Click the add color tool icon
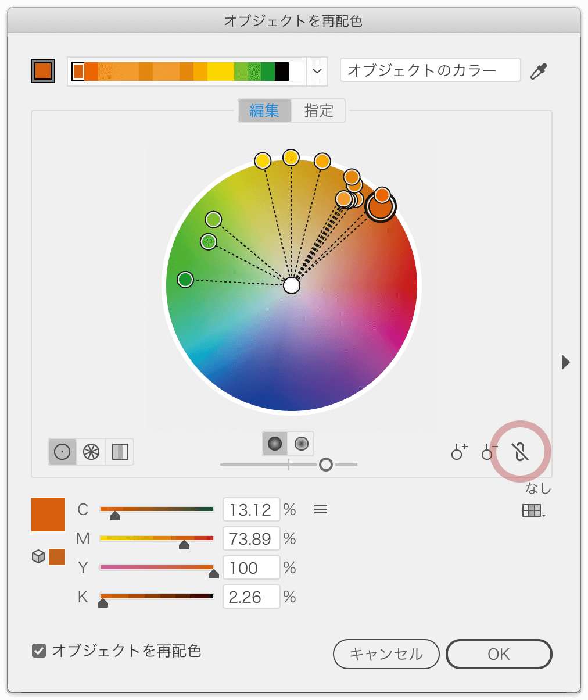The width and height of the screenshot is (588, 700). pyautogui.click(x=460, y=452)
